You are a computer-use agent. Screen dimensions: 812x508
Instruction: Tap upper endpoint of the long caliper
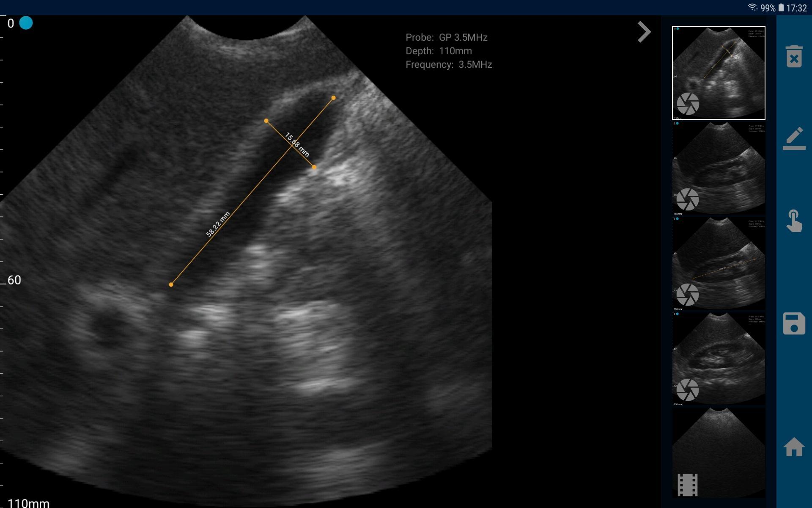pyautogui.click(x=333, y=98)
